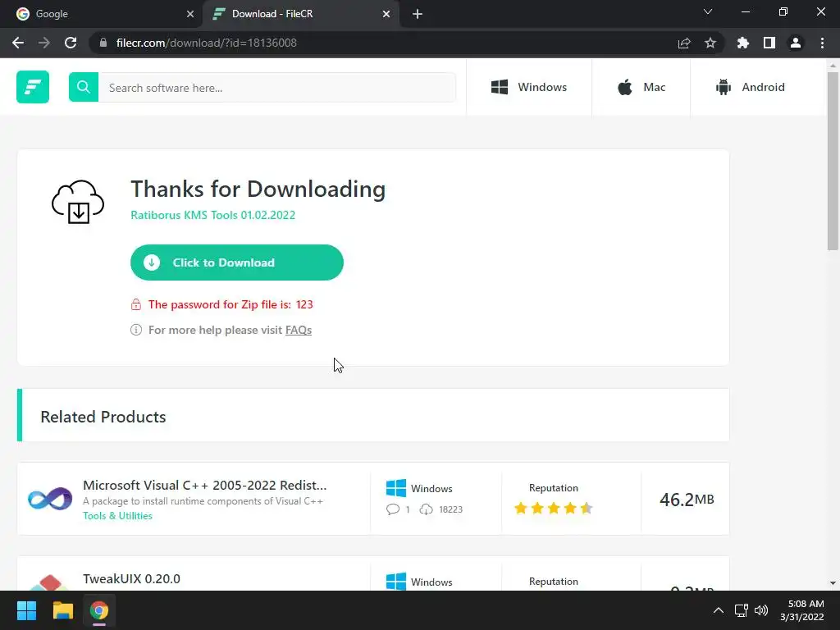Click the Chrome taskbar icon

99,610
